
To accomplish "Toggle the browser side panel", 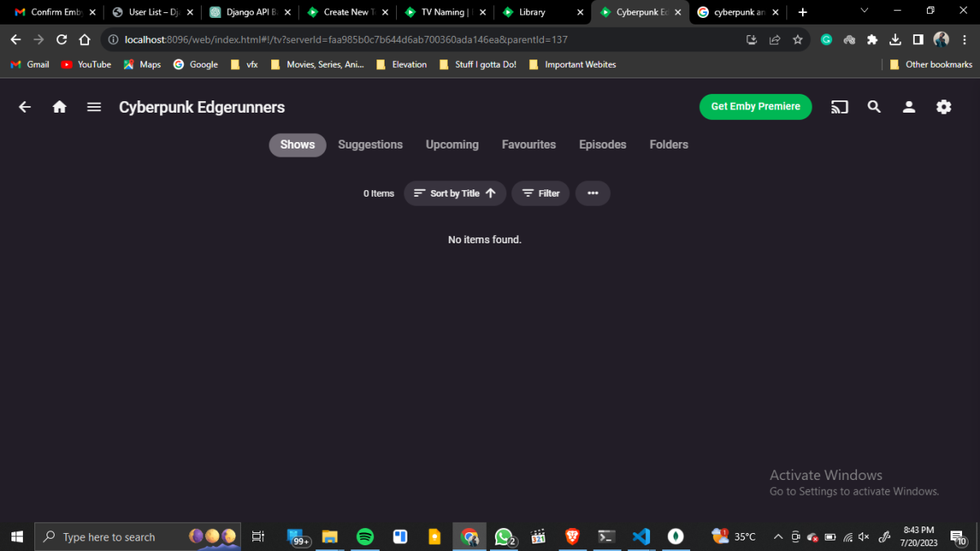I will pos(918,39).
